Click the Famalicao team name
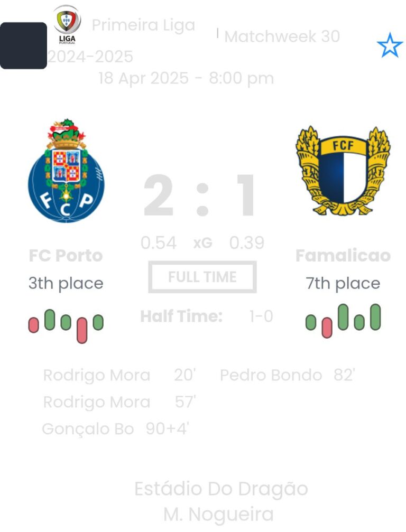 point(343,256)
